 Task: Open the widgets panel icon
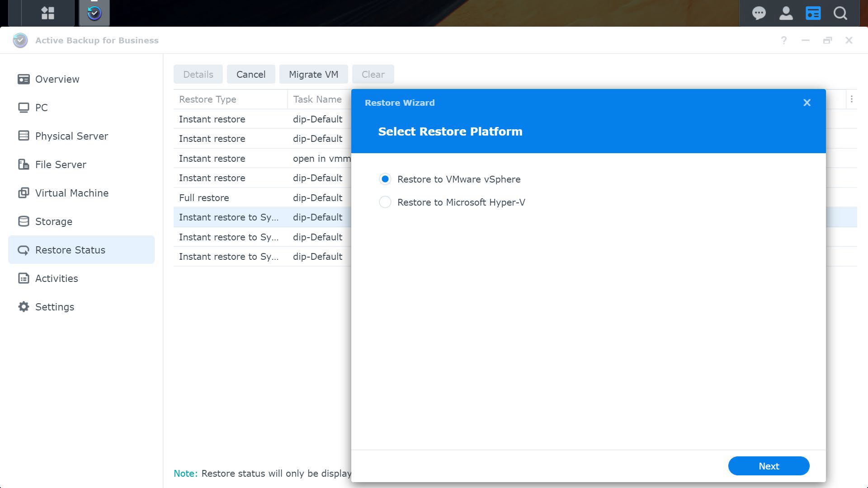[813, 13]
